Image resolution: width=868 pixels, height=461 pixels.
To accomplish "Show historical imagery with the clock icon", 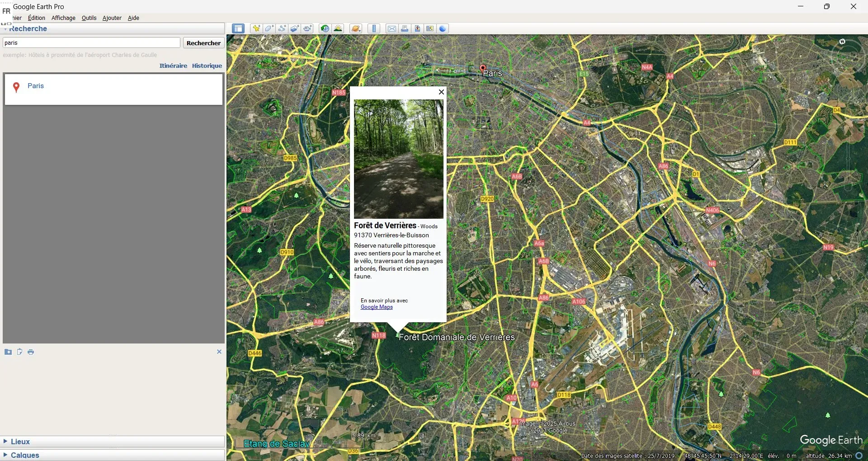I will 325,29.
